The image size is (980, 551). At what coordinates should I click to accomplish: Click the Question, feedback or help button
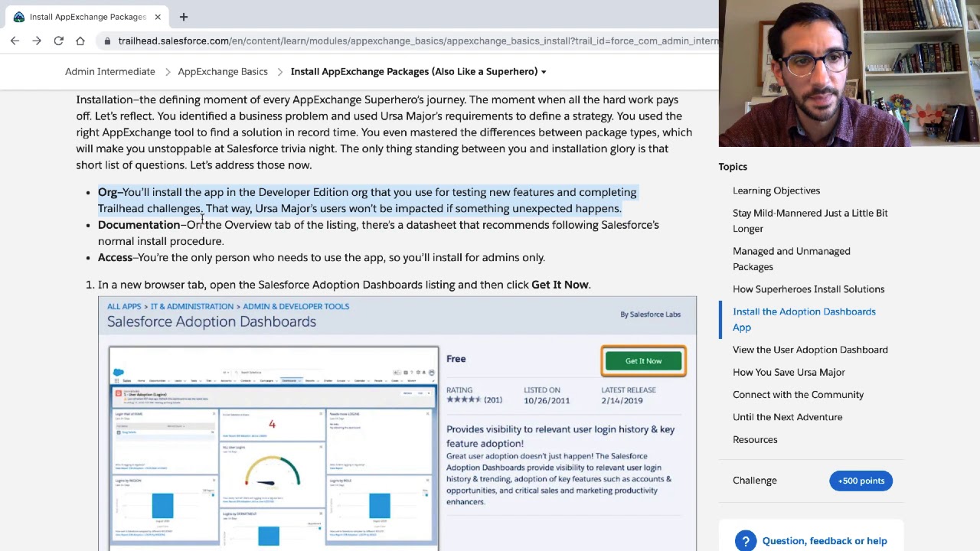click(825, 540)
